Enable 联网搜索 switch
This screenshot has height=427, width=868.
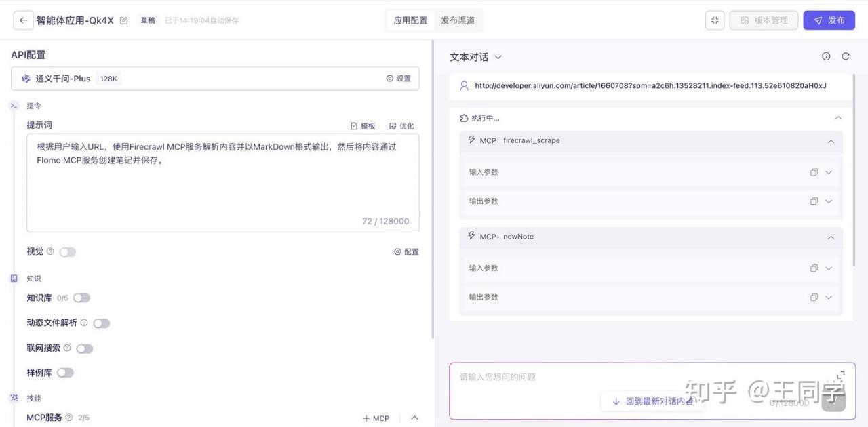point(85,348)
